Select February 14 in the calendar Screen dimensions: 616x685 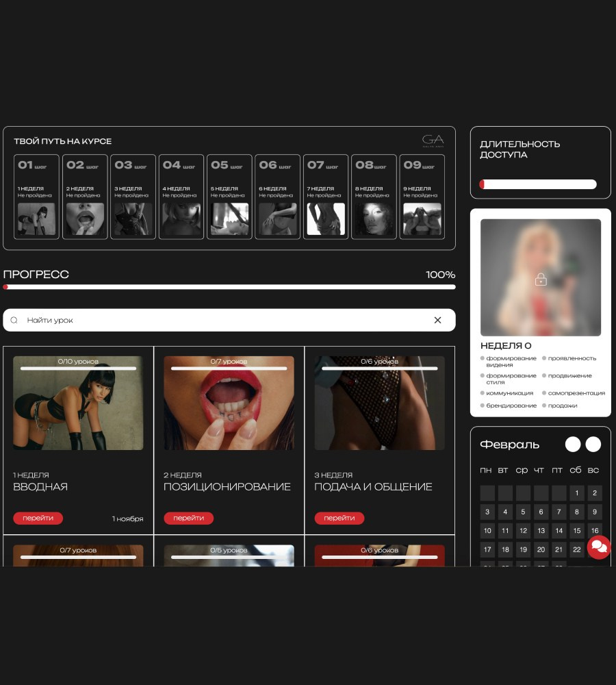[559, 530]
